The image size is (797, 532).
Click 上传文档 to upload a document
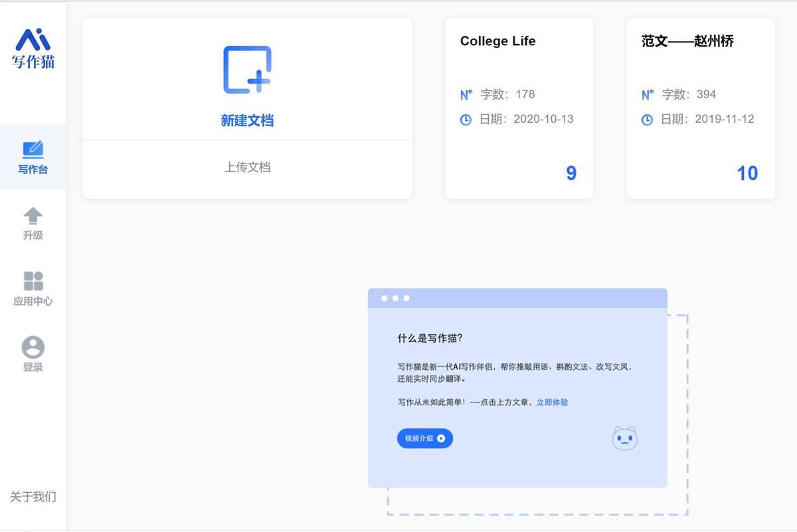point(247,167)
